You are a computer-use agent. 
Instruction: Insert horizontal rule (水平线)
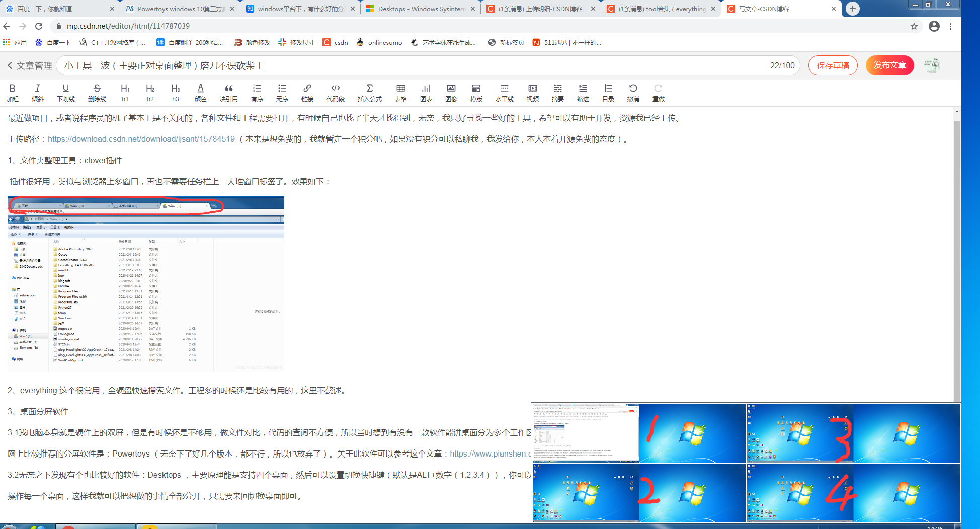(505, 93)
